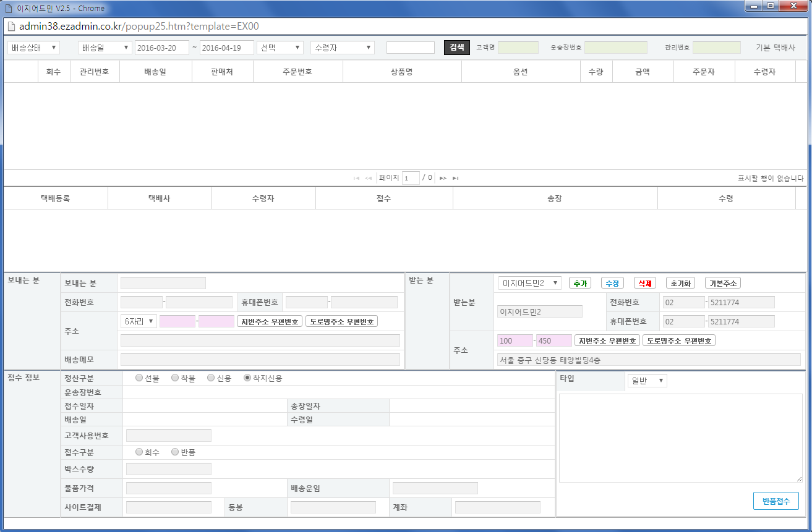The image size is (812, 532).
Task: Click recipient's 도로명주소 우편번호 button
Action: click(x=679, y=340)
